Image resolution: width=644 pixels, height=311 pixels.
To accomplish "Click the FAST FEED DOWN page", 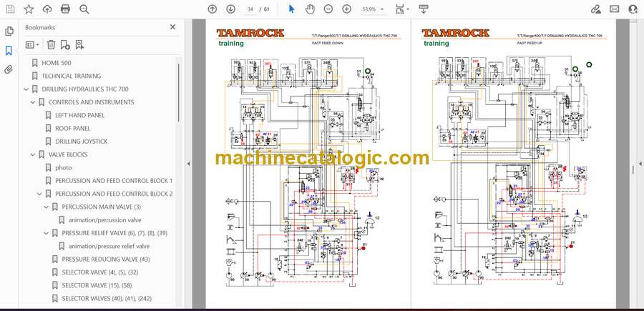I will (308, 163).
